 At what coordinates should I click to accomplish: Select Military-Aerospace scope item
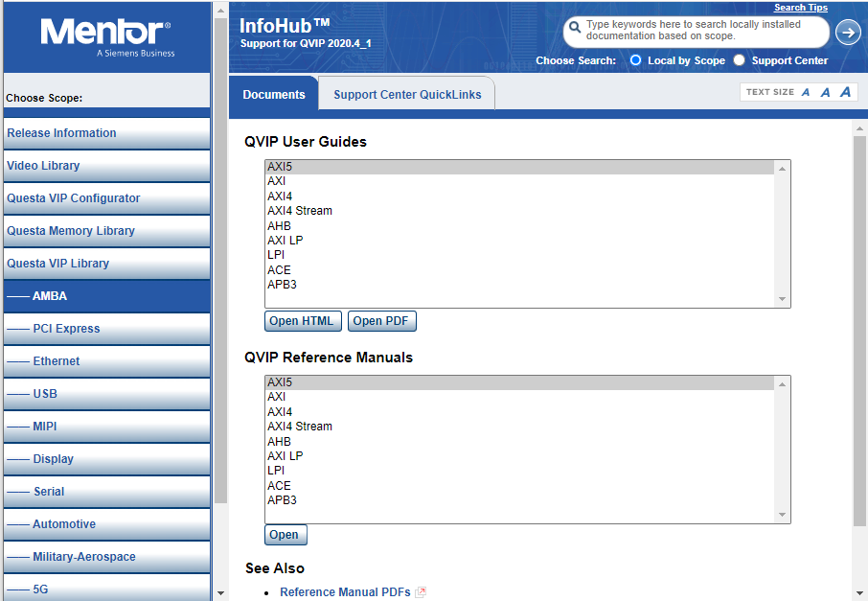[x=106, y=557]
